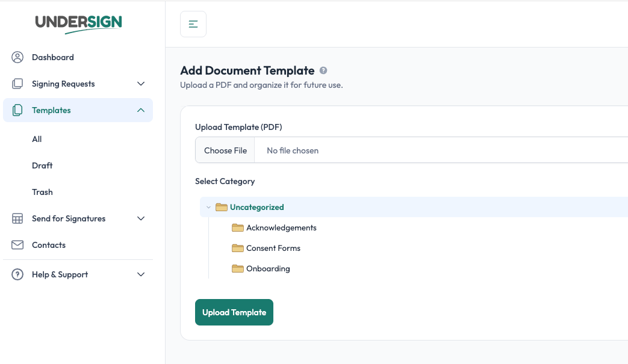Show All templates

[37, 139]
